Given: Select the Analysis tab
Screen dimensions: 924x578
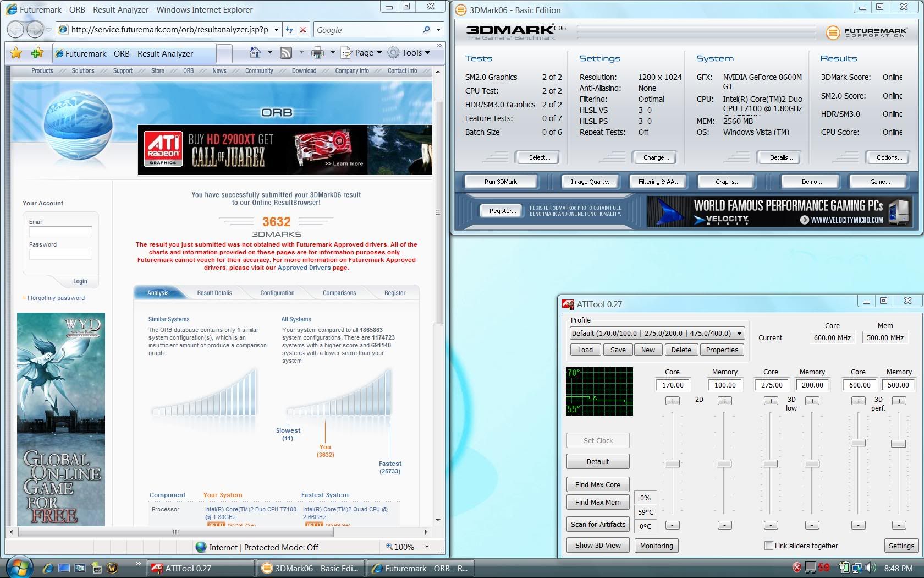Looking at the screenshot, I should click(x=158, y=293).
